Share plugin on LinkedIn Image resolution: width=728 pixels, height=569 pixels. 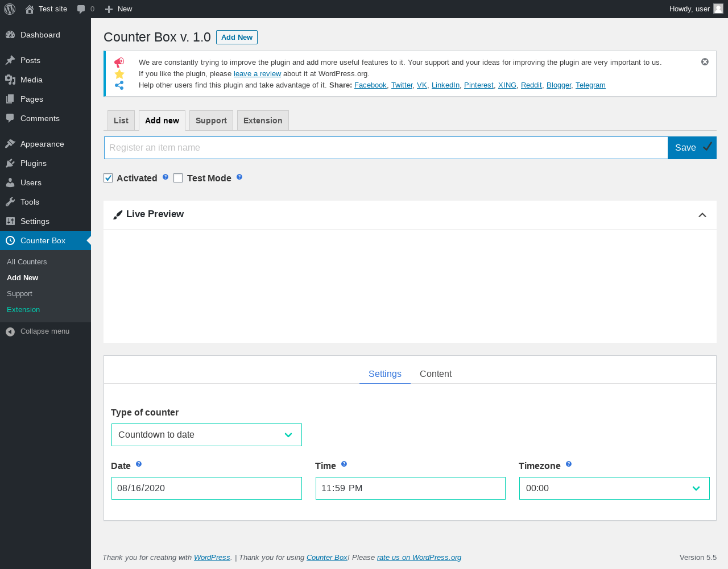[445, 85]
